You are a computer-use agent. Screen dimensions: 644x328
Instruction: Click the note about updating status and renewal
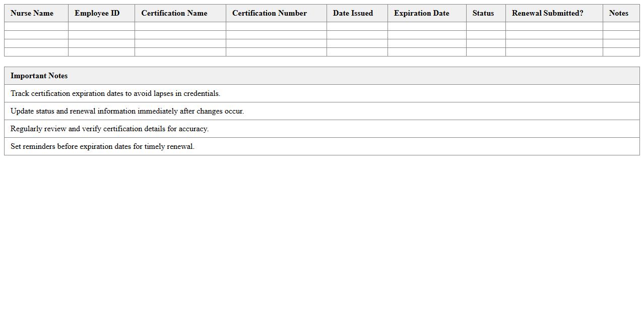click(127, 111)
